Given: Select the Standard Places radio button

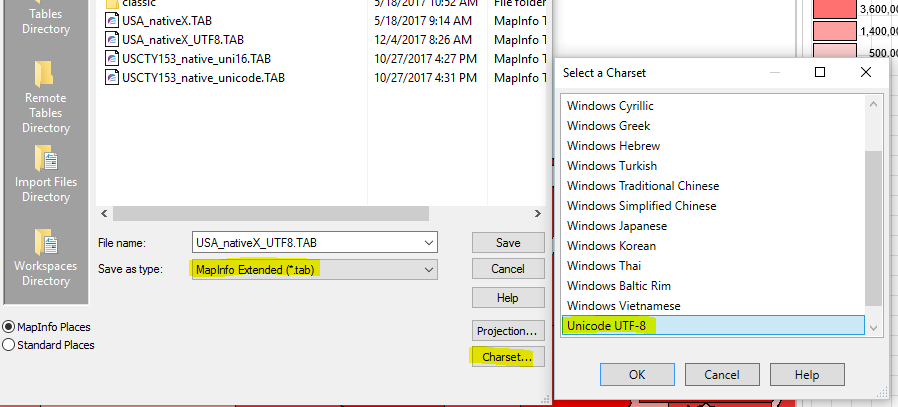Looking at the screenshot, I should pos(9,345).
